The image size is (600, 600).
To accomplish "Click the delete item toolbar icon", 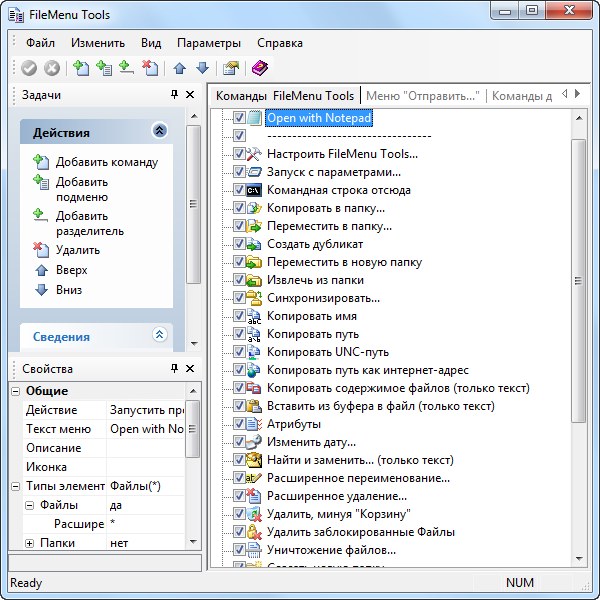I will click(x=150, y=68).
